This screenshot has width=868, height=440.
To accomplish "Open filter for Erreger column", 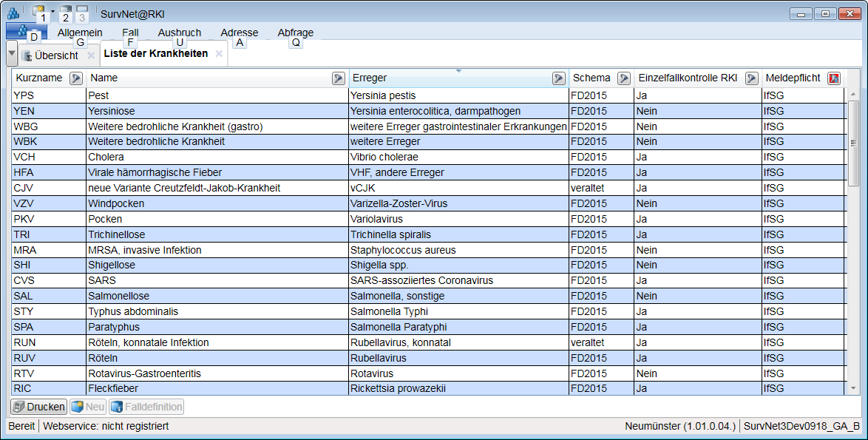I will coord(558,78).
